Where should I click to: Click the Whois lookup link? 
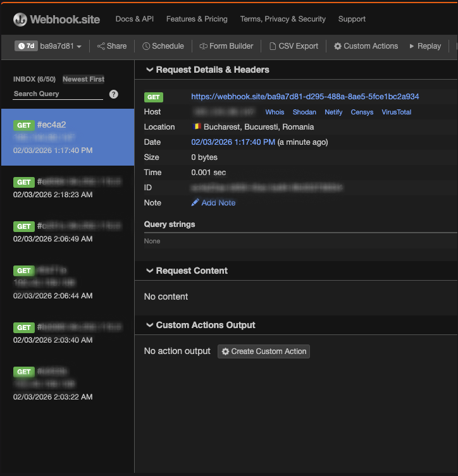pos(275,112)
